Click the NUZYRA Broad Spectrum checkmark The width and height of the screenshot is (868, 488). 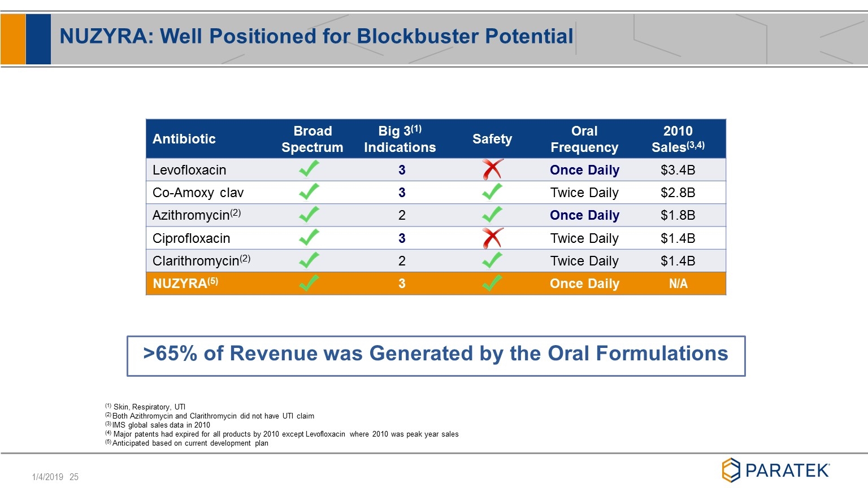[309, 283]
